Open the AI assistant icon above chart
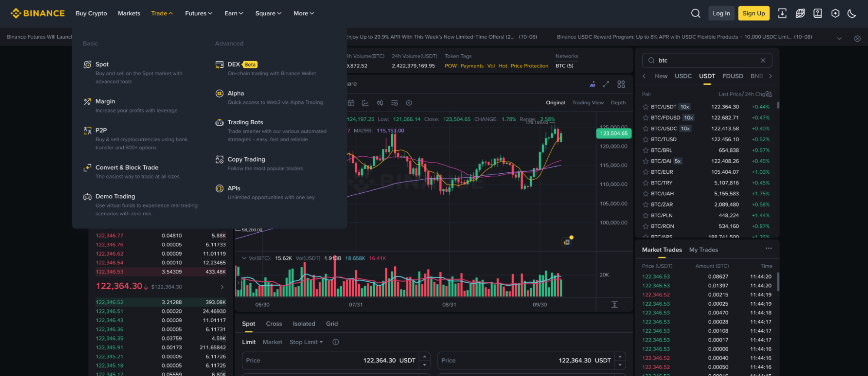Image resolution: width=868 pixels, height=376 pixels. (x=592, y=84)
